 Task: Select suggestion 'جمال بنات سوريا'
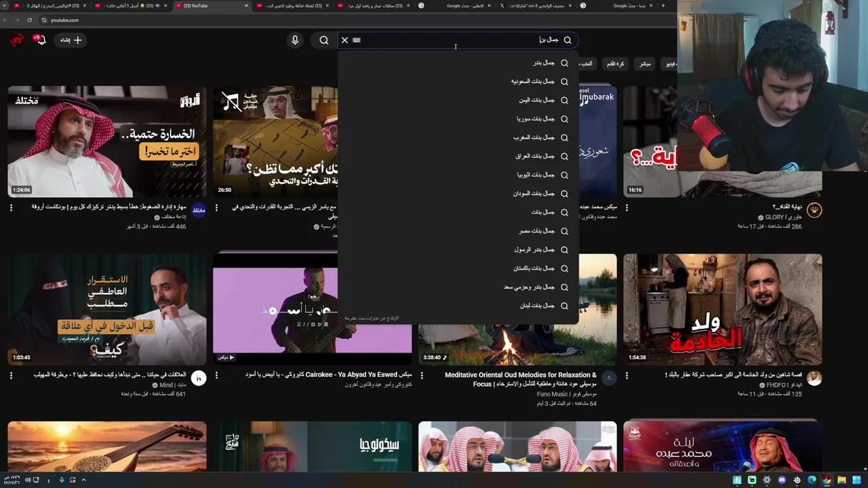[458, 119]
